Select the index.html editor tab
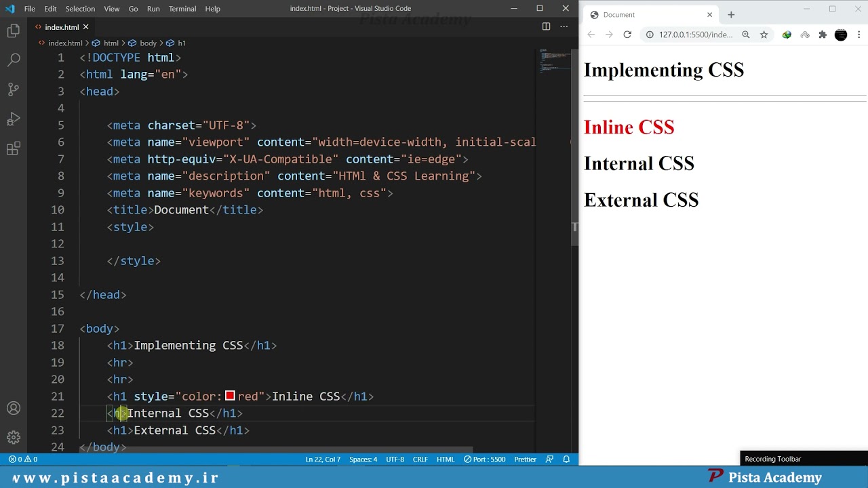Screen dimensions: 868x488 [61, 27]
